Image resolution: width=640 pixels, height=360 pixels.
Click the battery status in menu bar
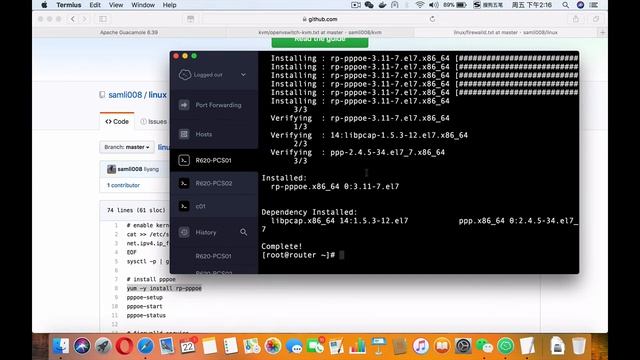tap(455, 5)
